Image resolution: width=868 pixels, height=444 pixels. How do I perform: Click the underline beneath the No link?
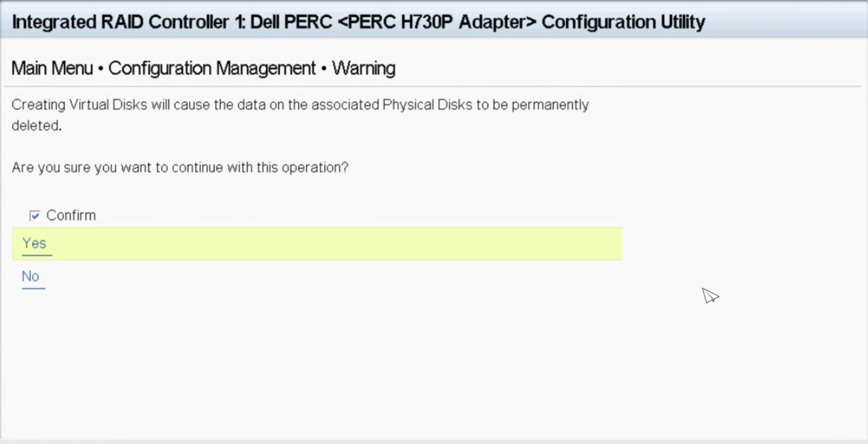pos(33,288)
